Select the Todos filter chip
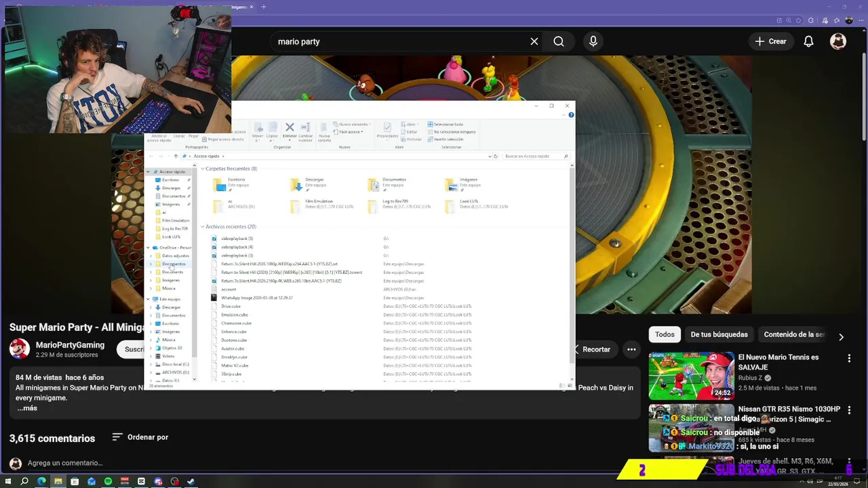The width and height of the screenshot is (868, 488). [665, 334]
